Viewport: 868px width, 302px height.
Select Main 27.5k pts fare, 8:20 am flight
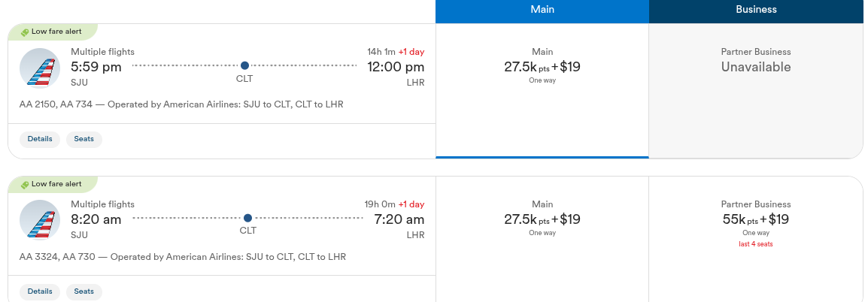(x=542, y=219)
